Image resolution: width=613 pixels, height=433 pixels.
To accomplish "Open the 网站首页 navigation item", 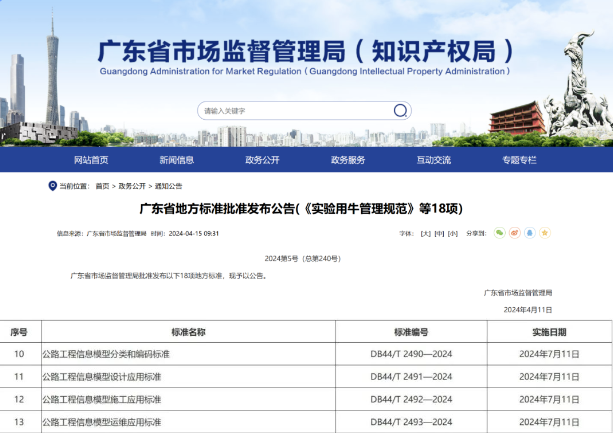I will pos(91,160).
